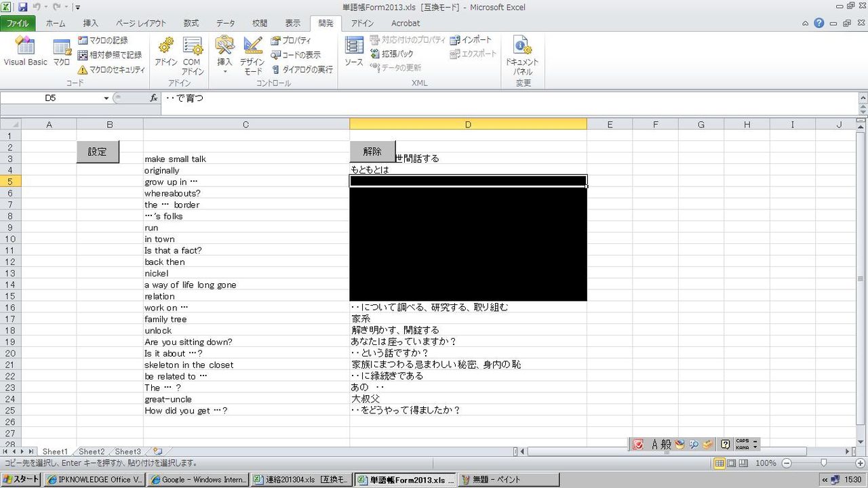Select cell containing 'skeleton in the closet'
Viewport: 868px width, 488px height.
[246, 365]
